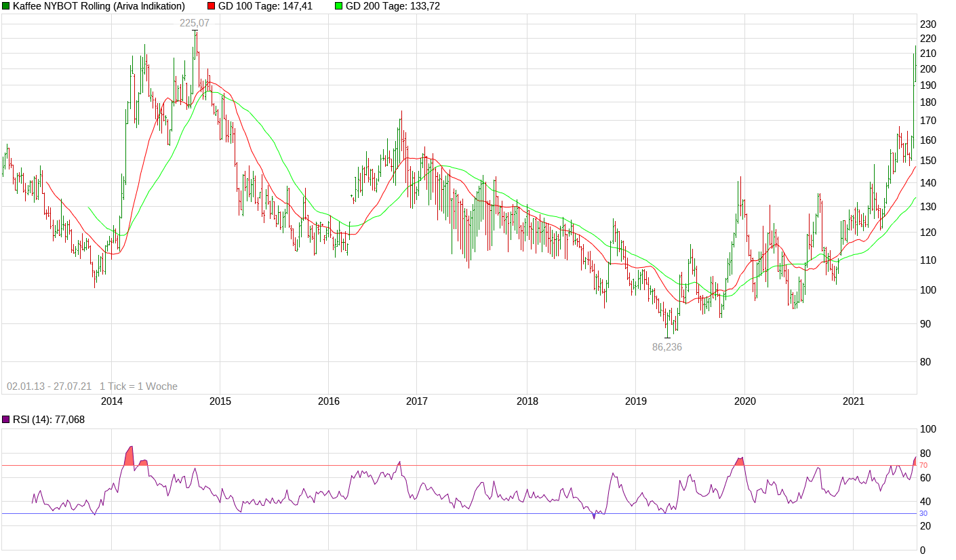The height and width of the screenshot is (560, 956).
Task: Select the 2017 label on the time axis
Action: coord(416,401)
